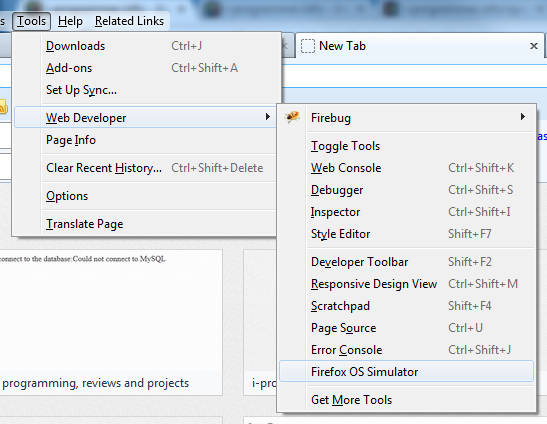
Task: Select Set Up Sync... entry
Action: (x=146, y=90)
